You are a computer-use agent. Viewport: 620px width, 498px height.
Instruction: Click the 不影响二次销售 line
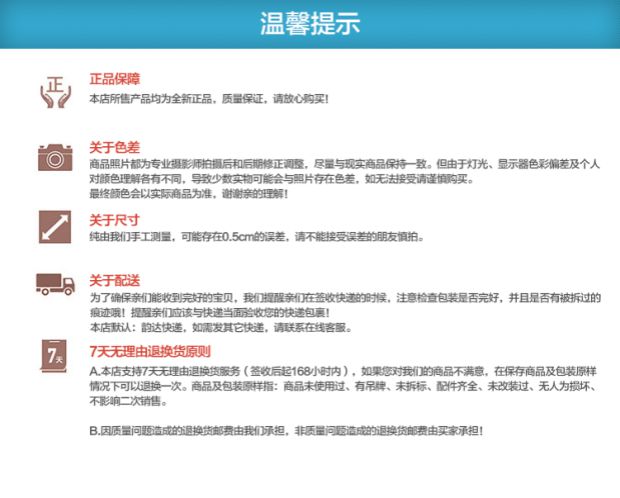click(x=129, y=401)
